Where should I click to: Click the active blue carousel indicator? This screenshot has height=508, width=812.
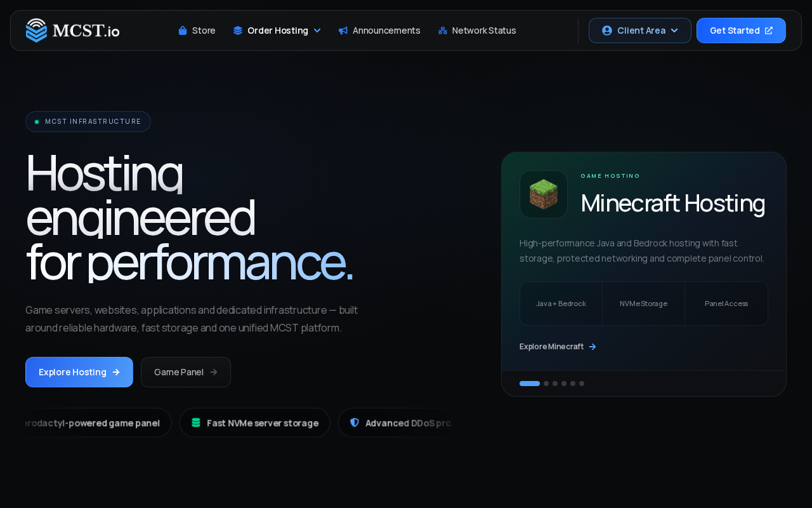tap(530, 384)
